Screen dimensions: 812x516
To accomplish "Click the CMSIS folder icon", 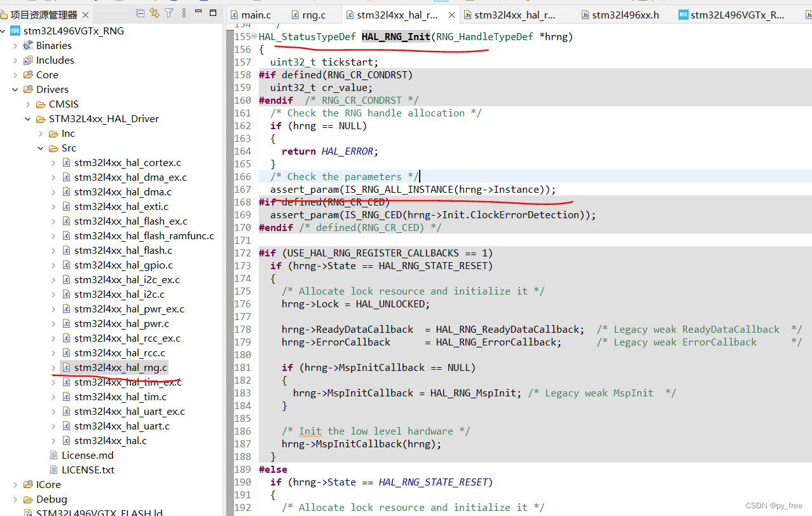I will 41,104.
